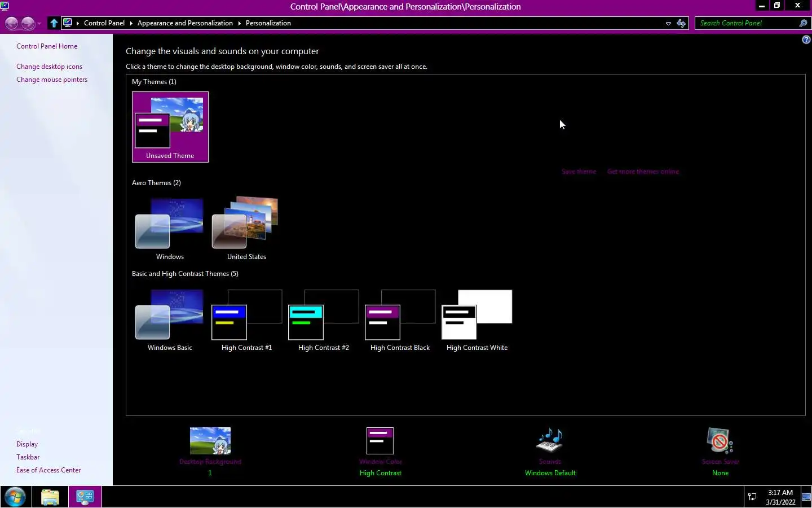Click the Forward navigation button

[28, 23]
